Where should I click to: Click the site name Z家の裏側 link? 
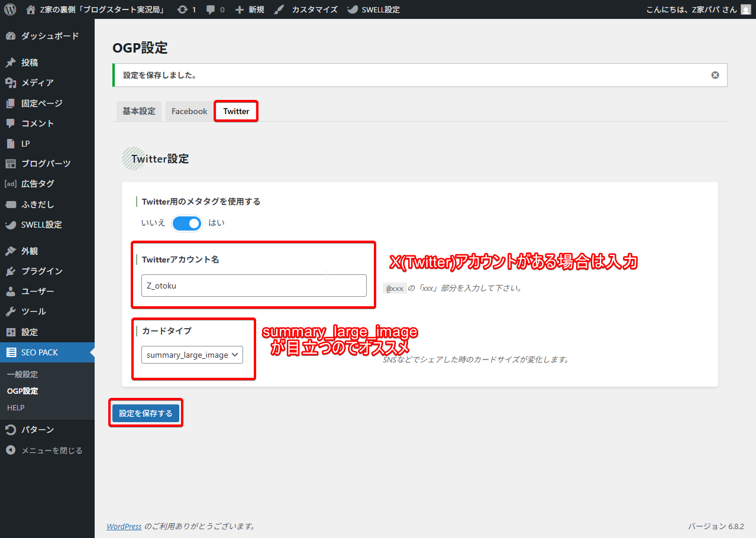click(x=102, y=9)
